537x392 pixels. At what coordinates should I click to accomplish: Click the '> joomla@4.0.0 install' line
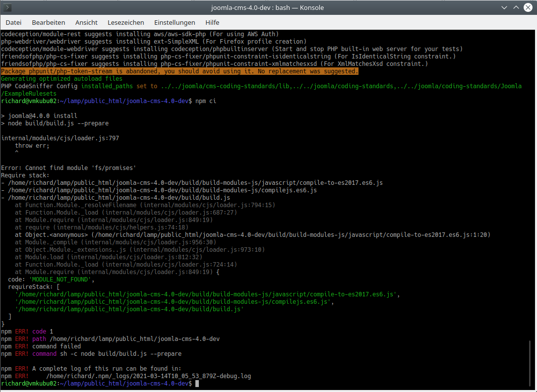[x=39, y=116]
